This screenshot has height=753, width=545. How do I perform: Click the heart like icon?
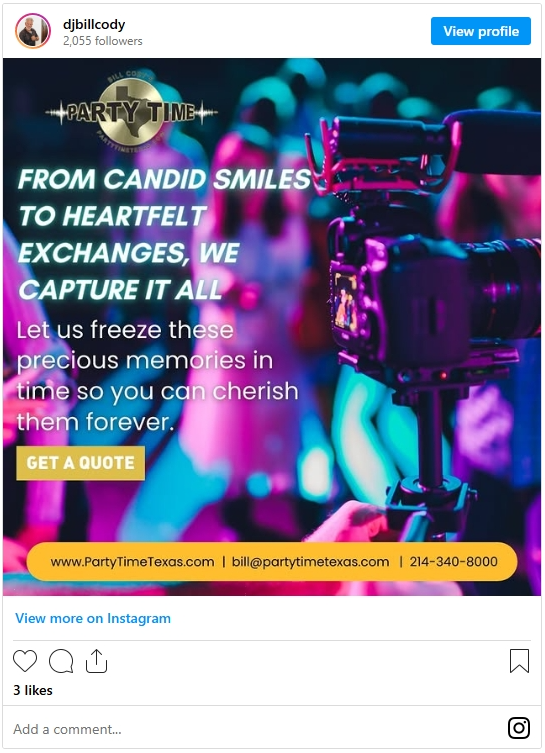pos(24,661)
